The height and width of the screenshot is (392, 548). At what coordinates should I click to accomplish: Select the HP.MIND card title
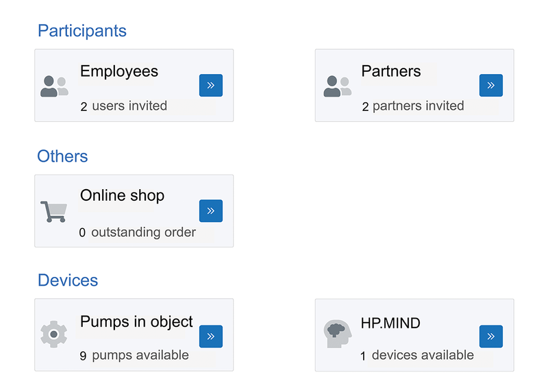click(x=390, y=323)
